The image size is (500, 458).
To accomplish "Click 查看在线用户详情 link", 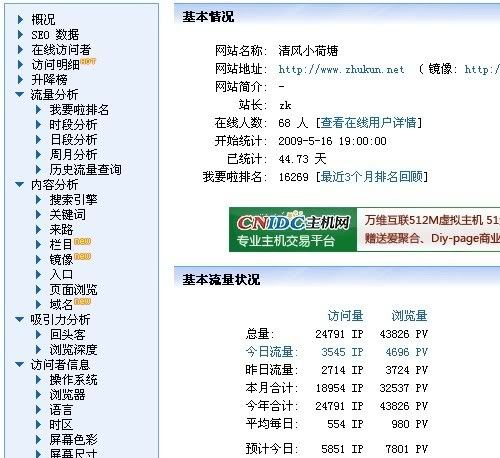I will [369, 123].
